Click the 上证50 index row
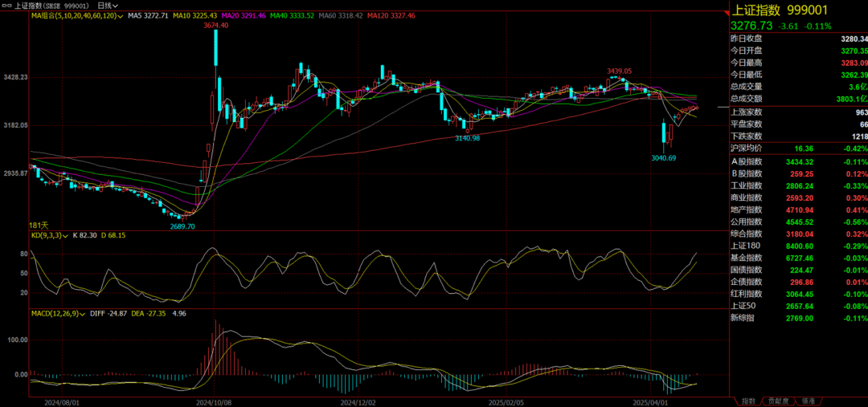This screenshot has height=407, width=868. pos(743,306)
